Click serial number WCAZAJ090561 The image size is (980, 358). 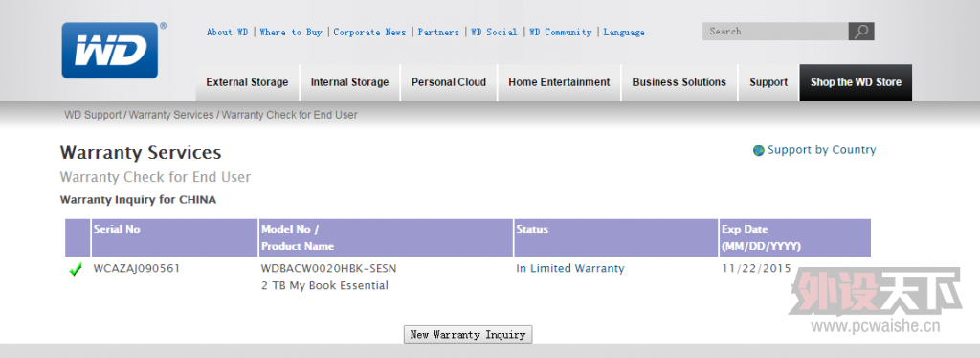coord(137,269)
